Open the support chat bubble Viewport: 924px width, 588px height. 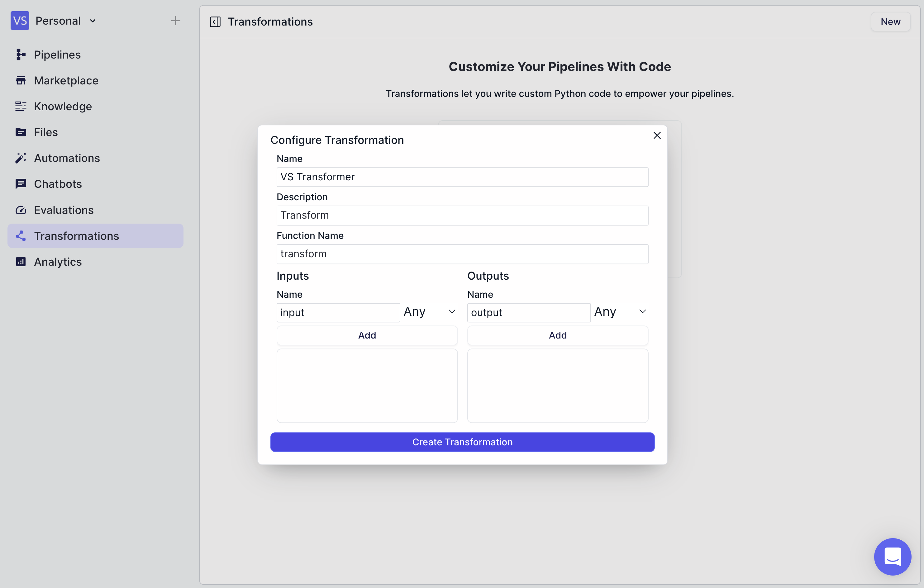[x=892, y=556]
